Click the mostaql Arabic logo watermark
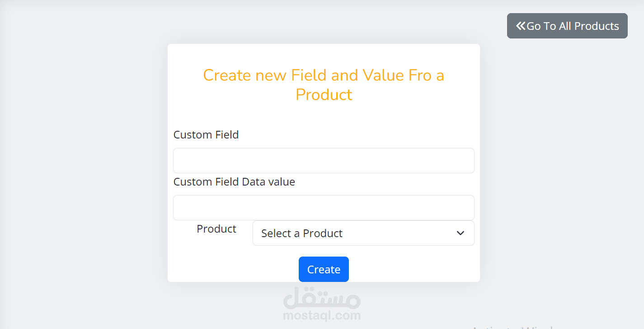Screen dimensions: 644x329 point(322,297)
